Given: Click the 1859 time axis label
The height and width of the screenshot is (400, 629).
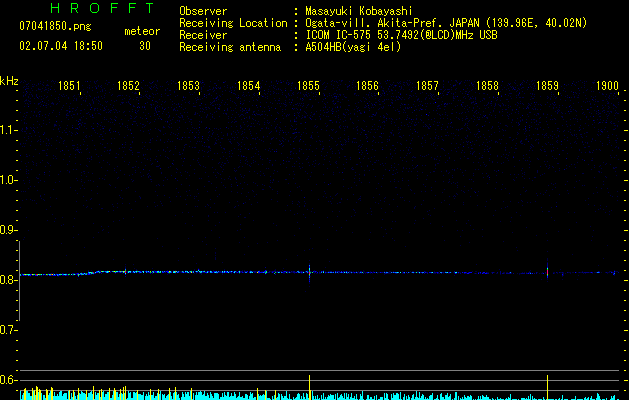Looking at the screenshot, I should point(547,86).
